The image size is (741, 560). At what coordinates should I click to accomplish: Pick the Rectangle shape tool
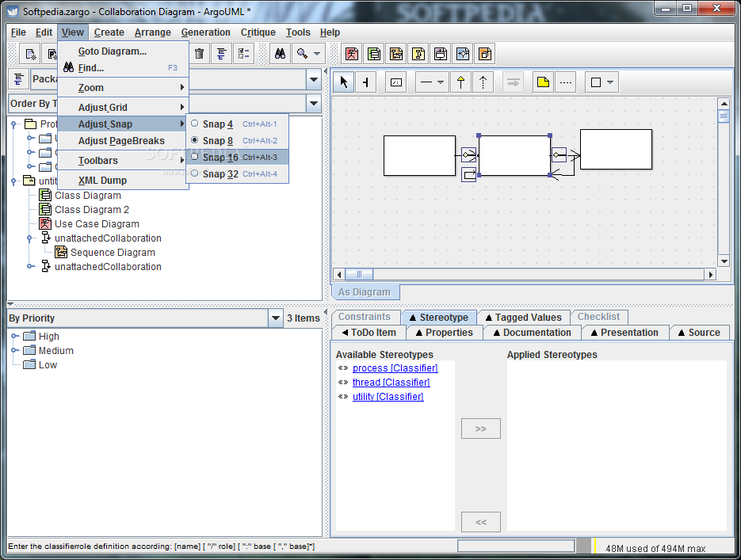[596, 82]
